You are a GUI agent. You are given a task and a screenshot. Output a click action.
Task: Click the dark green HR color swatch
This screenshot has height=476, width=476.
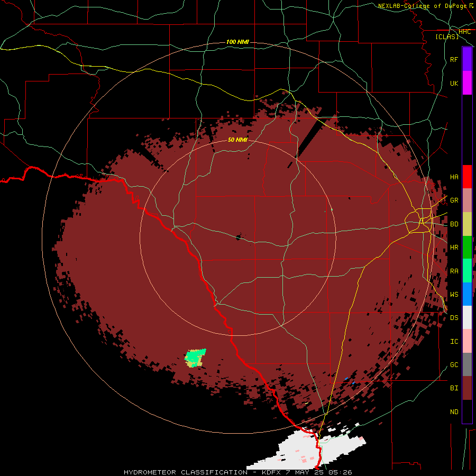(x=467, y=248)
